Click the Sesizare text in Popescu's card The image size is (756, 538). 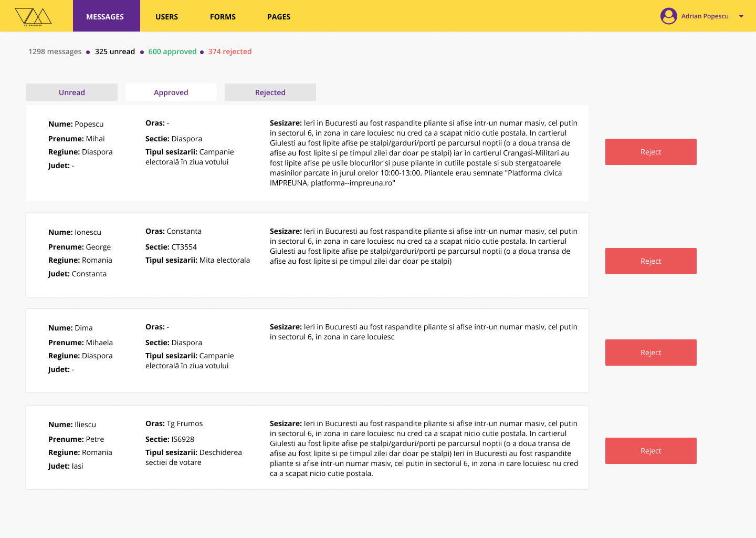pos(424,153)
